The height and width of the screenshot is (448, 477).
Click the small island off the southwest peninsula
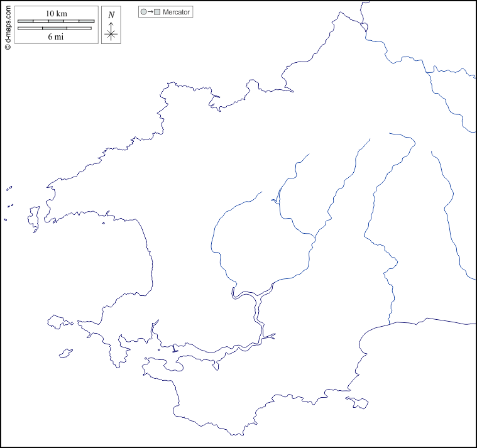65,354
